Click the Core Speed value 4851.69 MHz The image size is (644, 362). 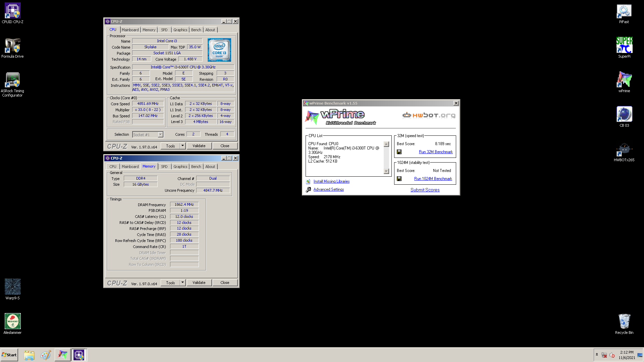click(148, 104)
